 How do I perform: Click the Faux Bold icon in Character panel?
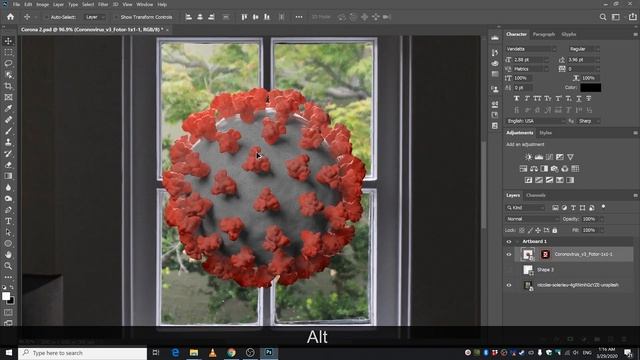pos(517,98)
